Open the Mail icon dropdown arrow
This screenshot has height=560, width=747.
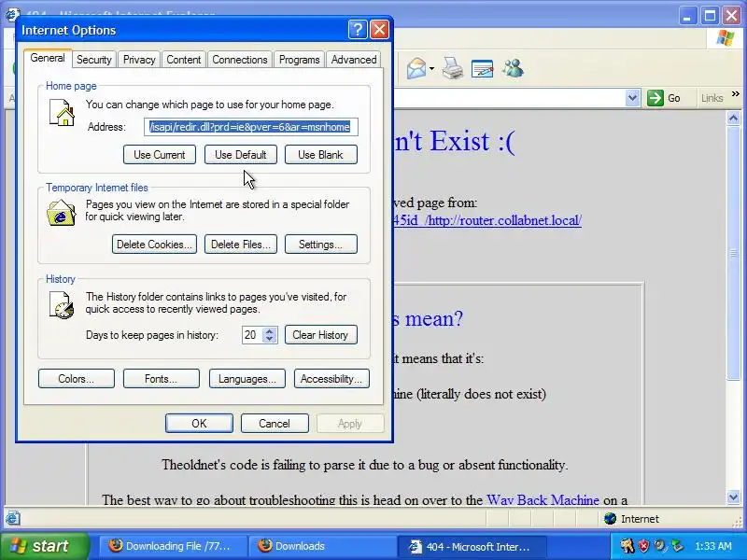click(431, 69)
